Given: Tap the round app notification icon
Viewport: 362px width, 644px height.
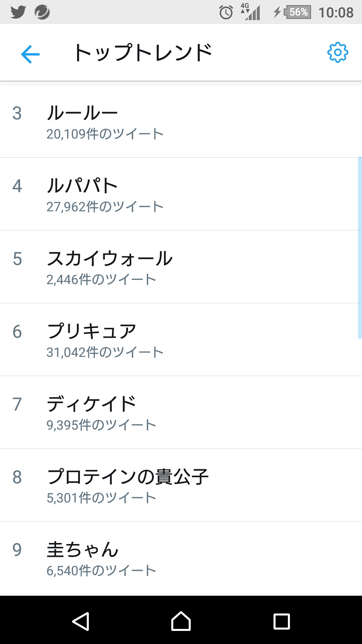Looking at the screenshot, I should [x=42, y=12].
